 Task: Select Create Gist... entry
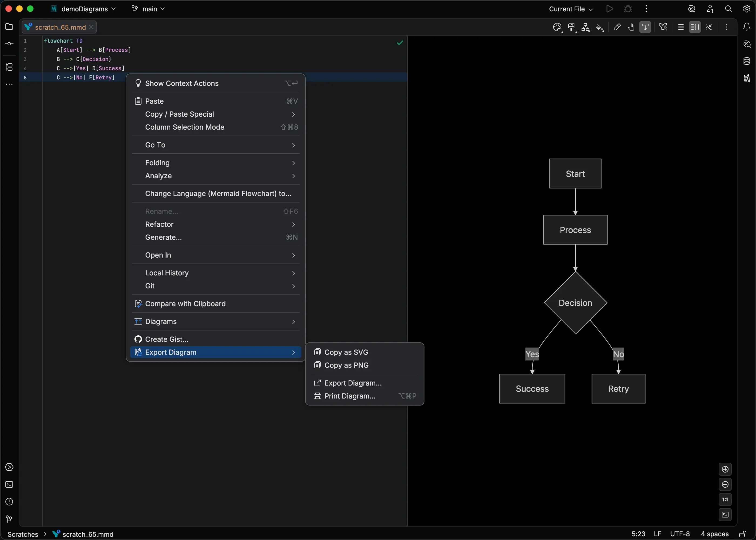216,339
